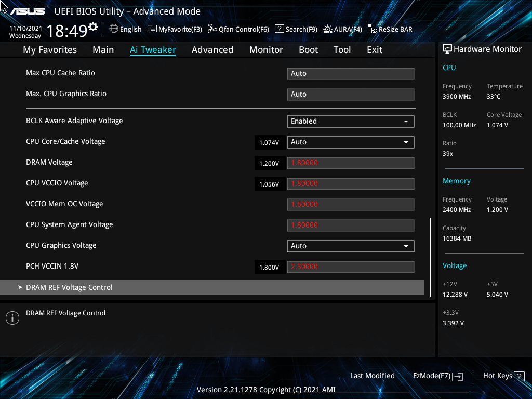The height and width of the screenshot is (399, 532).
Task: Click the Hot Keys question mark icon
Action: pos(519,376)
